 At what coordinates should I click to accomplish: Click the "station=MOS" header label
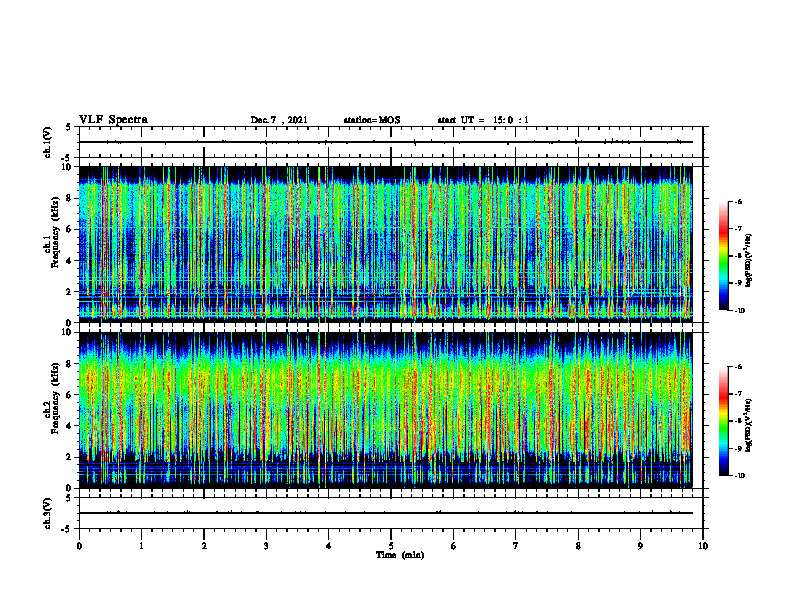[x=372, y=120]
